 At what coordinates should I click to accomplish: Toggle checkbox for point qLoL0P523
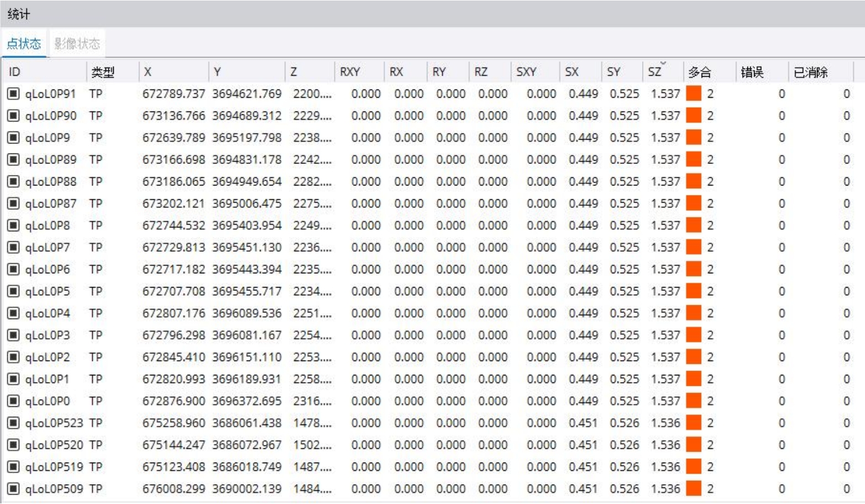[x=13, y=423]
